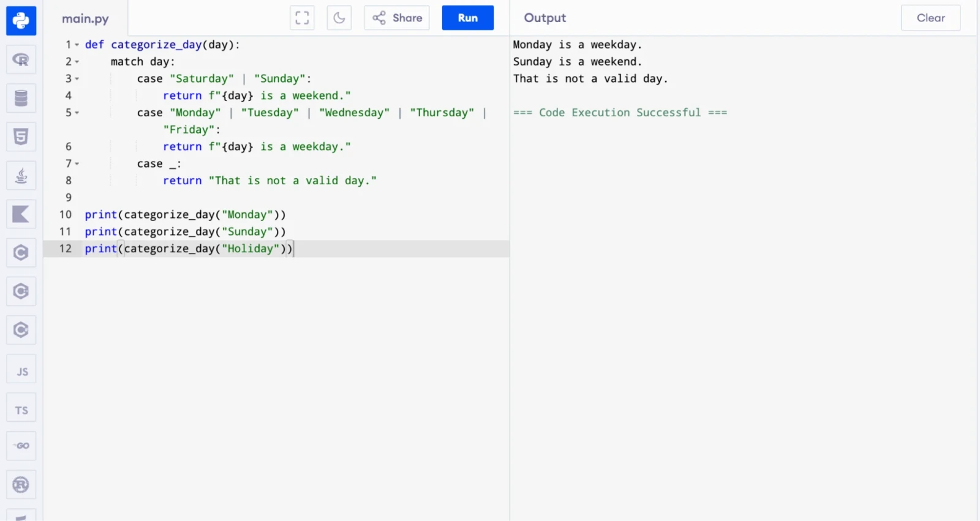Click the Run button
980x521 pixels.
(x=467, y=18)
